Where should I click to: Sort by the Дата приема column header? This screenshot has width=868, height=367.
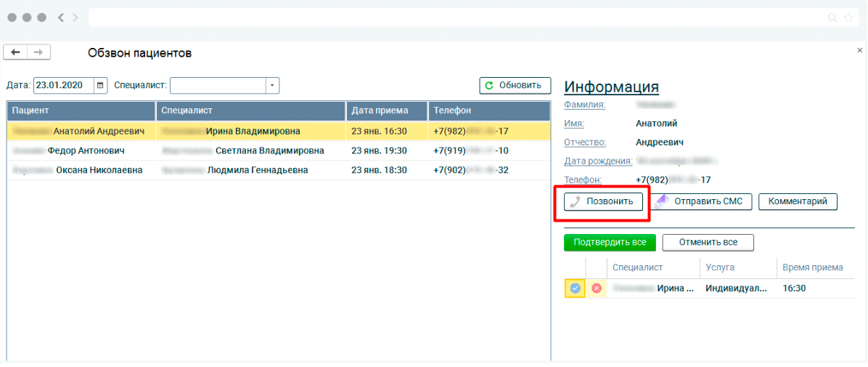[x=386, y=110]
